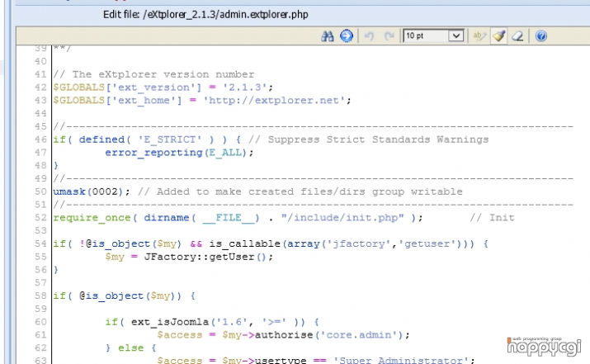Screen dimensions: 590x364
Task: Click the version string '2.1.3' on line 42
Action: [245, 87]
